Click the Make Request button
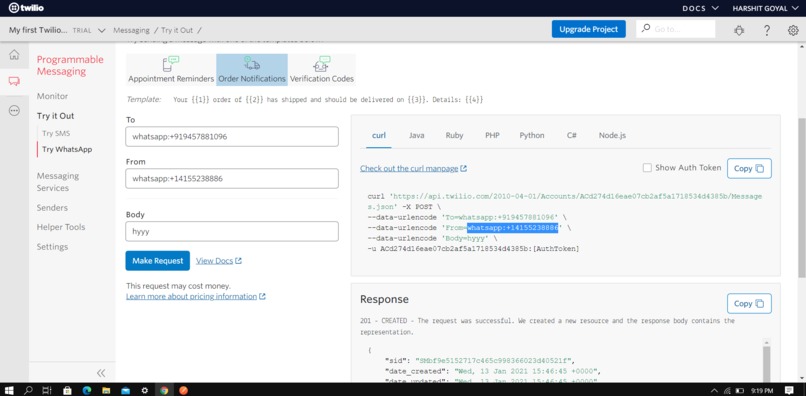Viewport: 806px width, 396px height. coord(157,261)
